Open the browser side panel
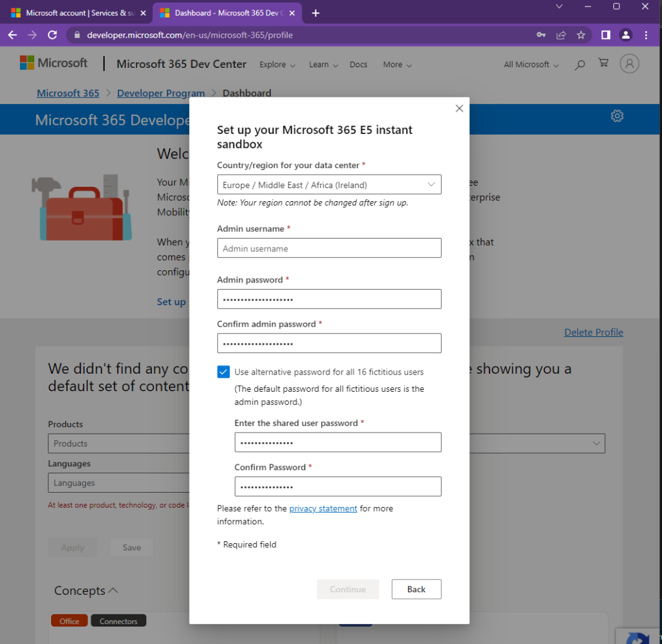The image size is (662, 644). (x=605, y=35)
